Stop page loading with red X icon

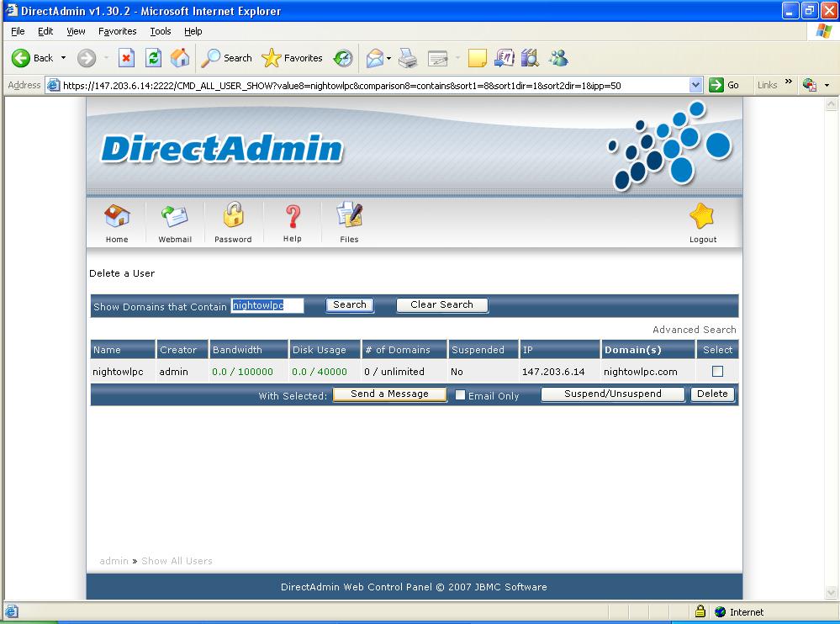point(126,58)
